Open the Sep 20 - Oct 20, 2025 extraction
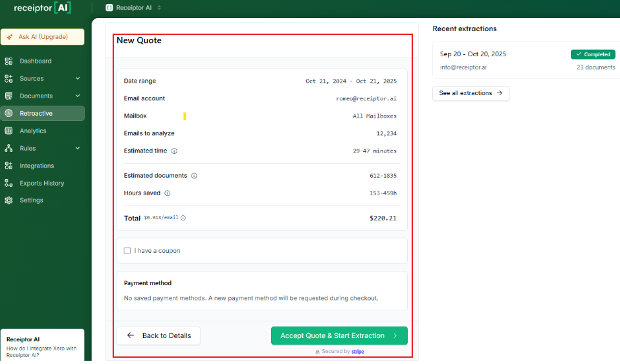The height and width of the screenshot is (364, 620). click(527, 60)
